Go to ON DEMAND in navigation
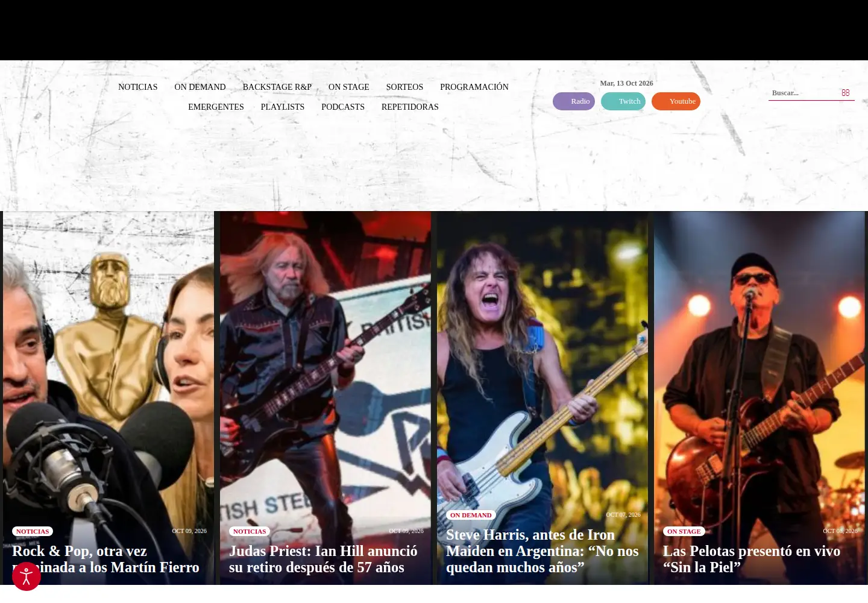This screenshot has height=603, width=868. [x=200, y=87]
